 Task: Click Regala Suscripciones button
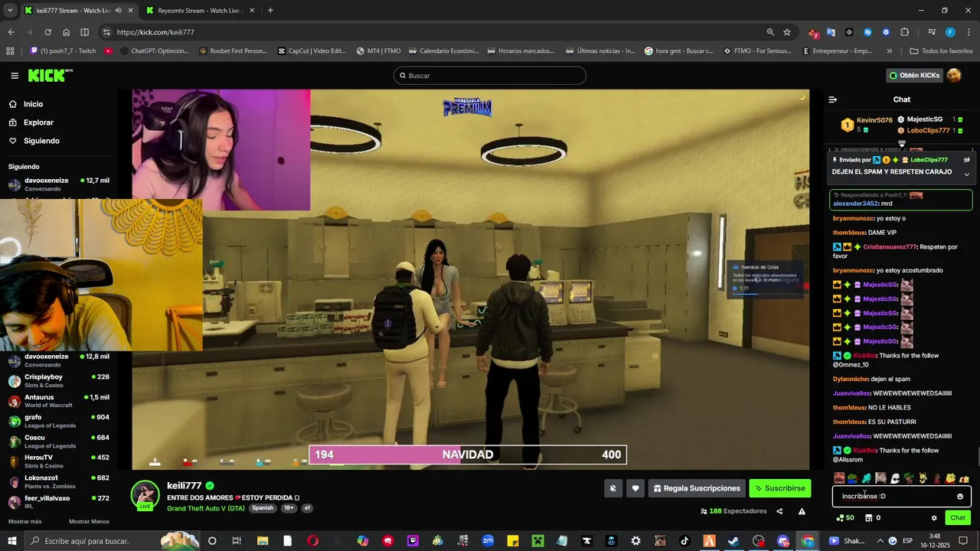tap(697, 488)
